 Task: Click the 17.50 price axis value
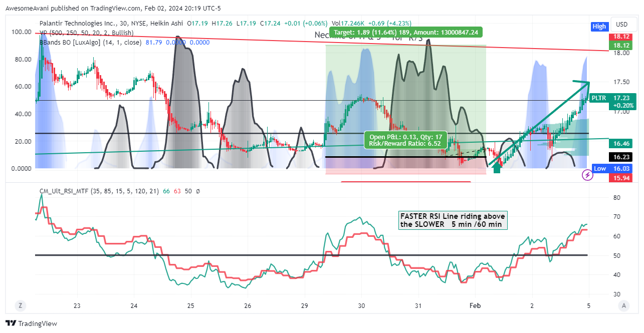coord(622,82)
